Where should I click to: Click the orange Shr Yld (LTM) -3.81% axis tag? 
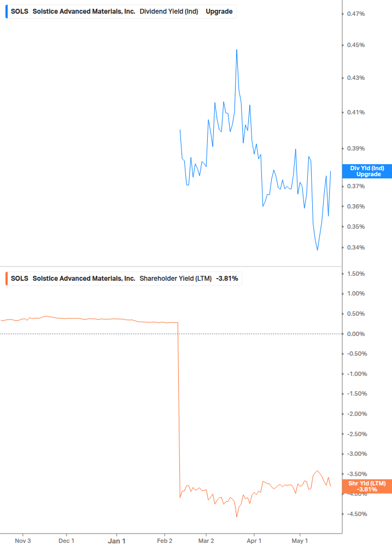coord(367,486)
